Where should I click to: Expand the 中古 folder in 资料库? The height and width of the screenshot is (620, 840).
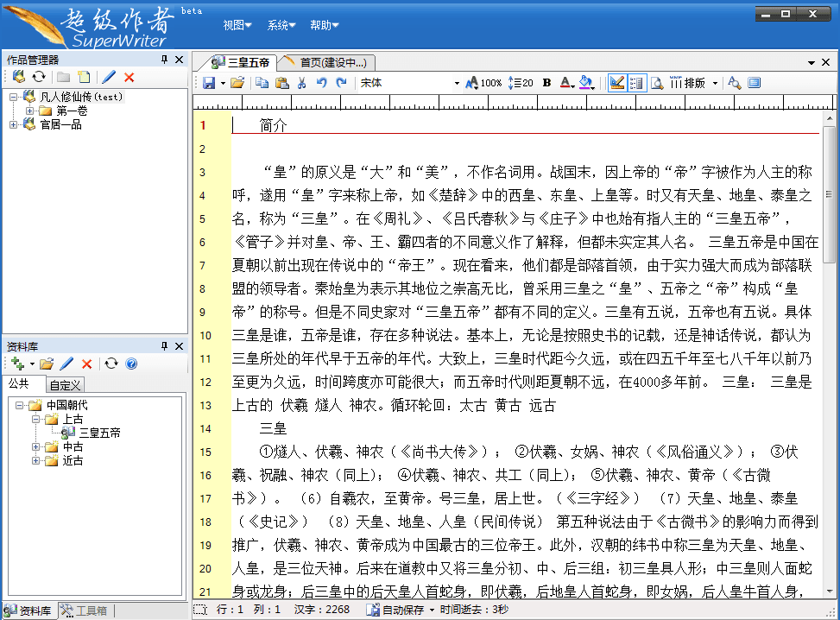click(x=36, y=446)
